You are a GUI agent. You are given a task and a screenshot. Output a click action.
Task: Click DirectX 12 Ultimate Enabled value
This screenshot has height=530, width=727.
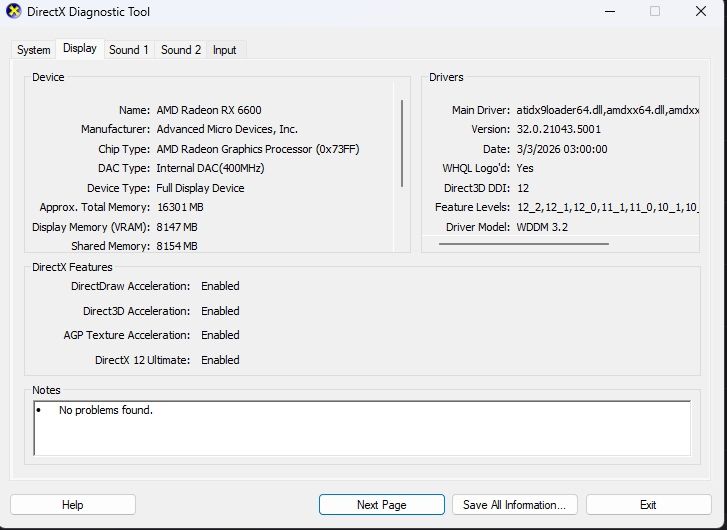pos(220,360)
